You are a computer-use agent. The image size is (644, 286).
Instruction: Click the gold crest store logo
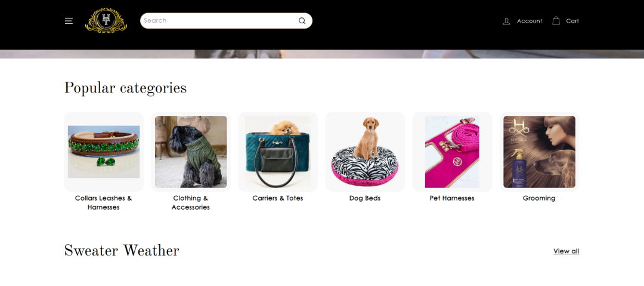pyautogui.click(x=106, y=20)
